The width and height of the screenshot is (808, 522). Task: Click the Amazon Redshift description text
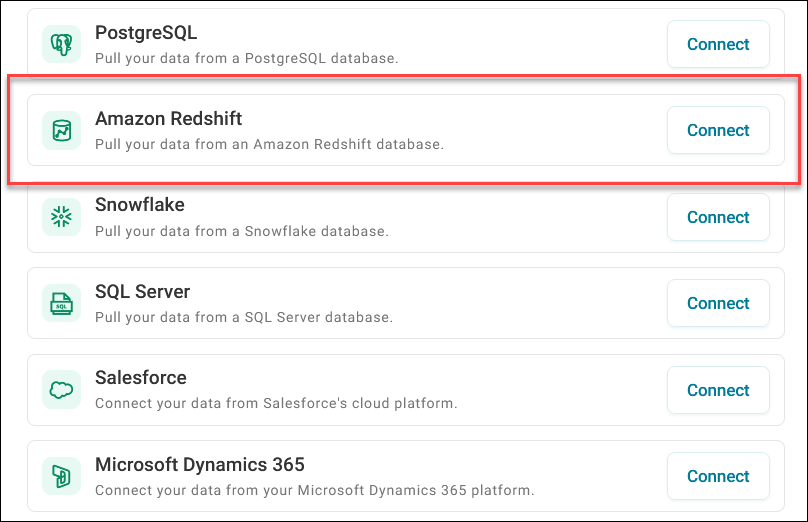268,144
